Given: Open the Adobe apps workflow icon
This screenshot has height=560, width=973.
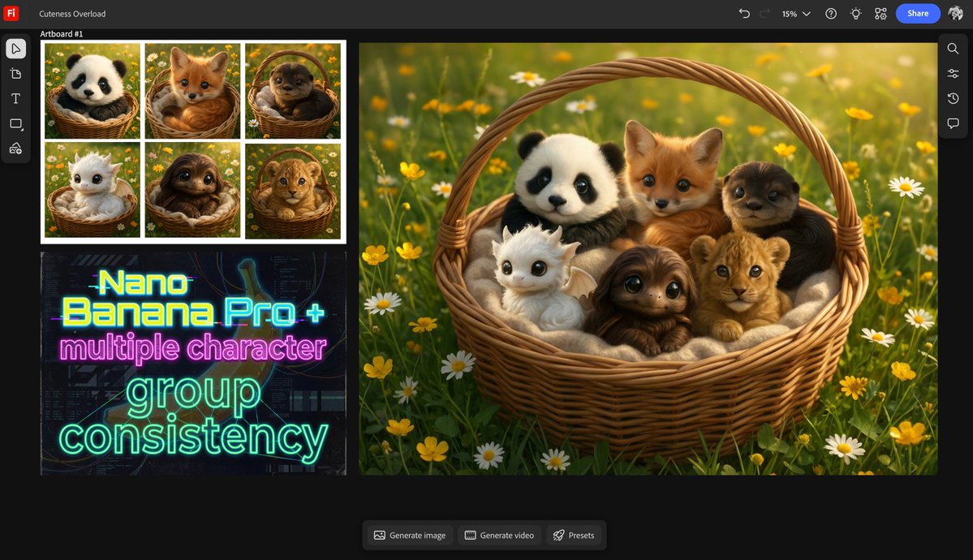Looking at the screenshot, I should (x=880, y=13).
